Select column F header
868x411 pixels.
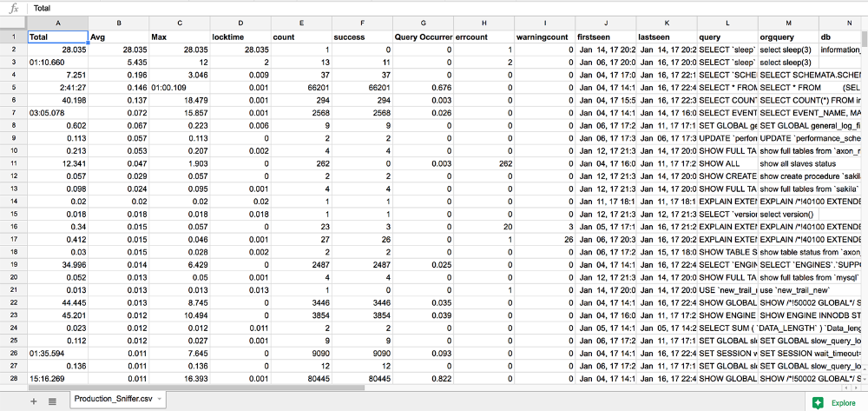pyautogui.click(x=362, y=23)
